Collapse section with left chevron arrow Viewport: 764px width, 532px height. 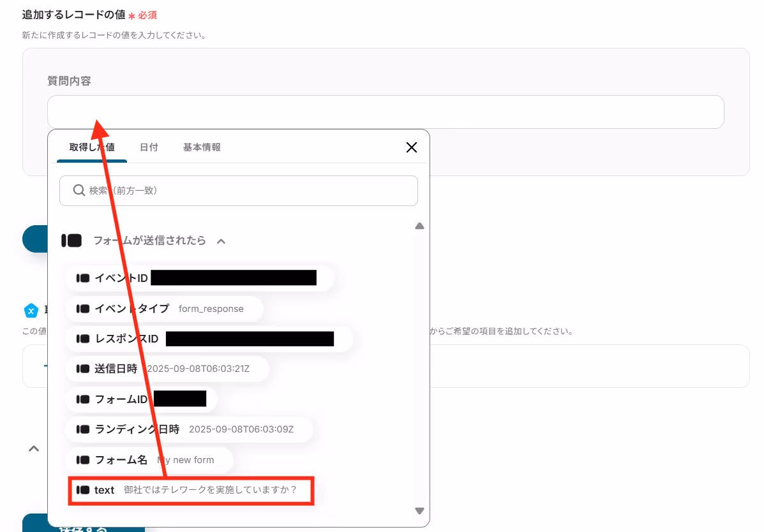click(x=34, y=448)
